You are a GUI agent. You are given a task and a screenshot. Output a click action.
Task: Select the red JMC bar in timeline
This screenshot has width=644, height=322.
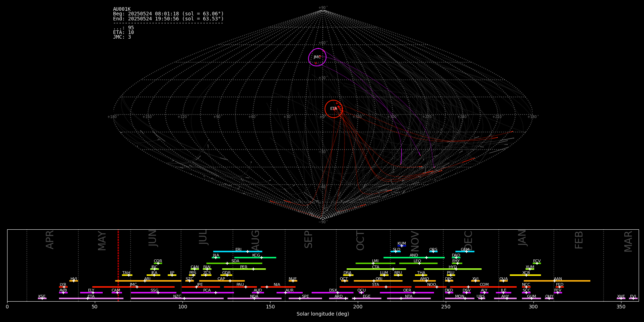[133, 287]
